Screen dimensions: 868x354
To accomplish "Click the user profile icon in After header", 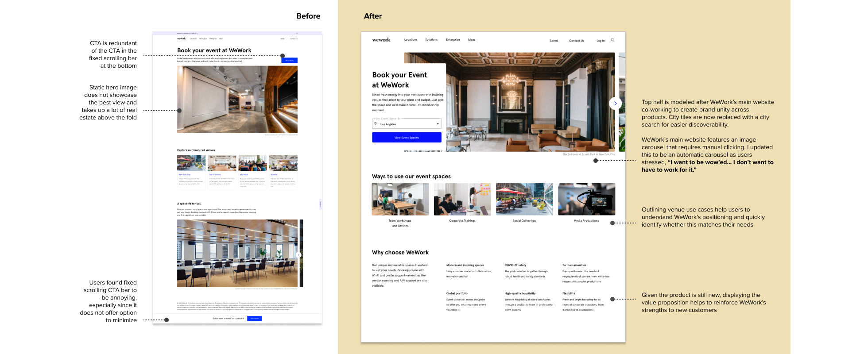I will (x=612, y=40).
